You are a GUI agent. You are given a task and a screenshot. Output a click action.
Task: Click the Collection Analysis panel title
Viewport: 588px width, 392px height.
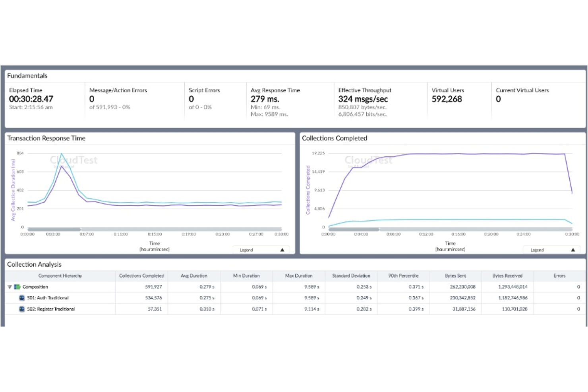click(x=34, y=264)
